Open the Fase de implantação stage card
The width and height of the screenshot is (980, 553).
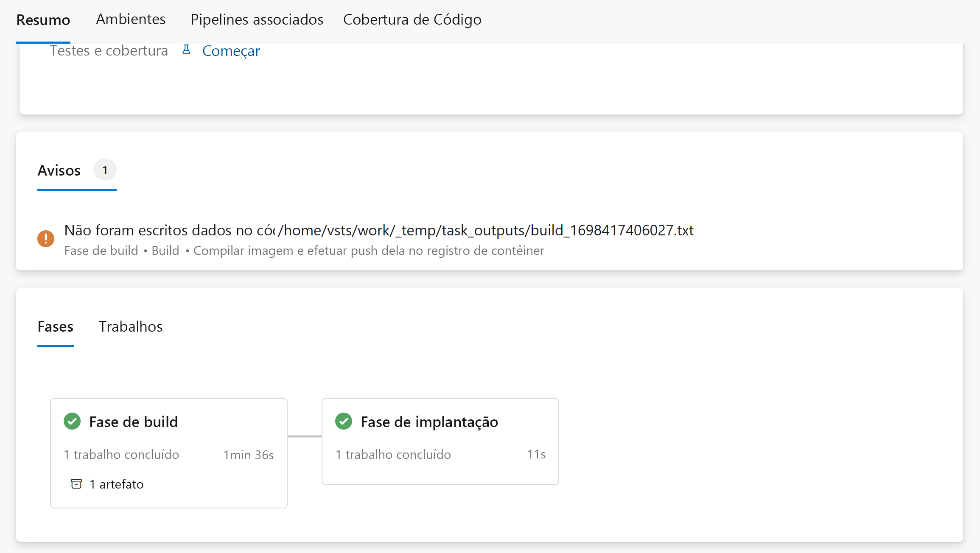click(440, 441)
